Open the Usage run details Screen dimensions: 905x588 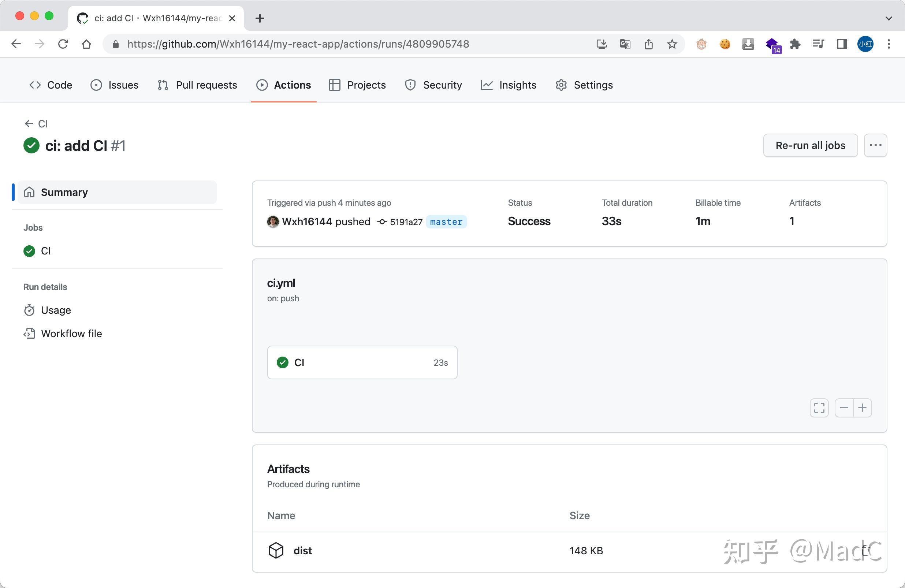click(x=56, y=310)
